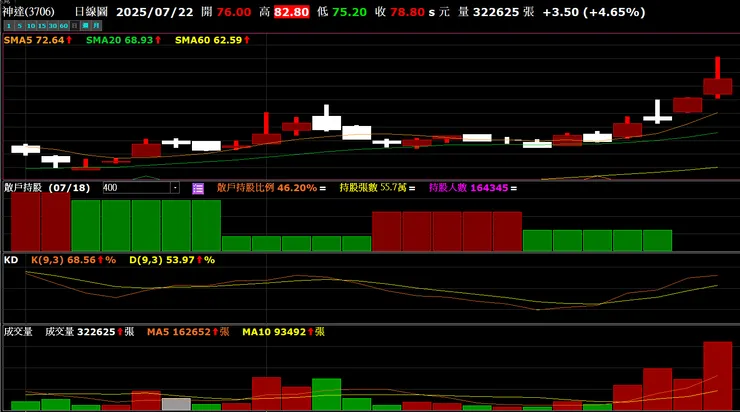Click the KD panel title
The image size is (740, 412).
tap(11, 260)
